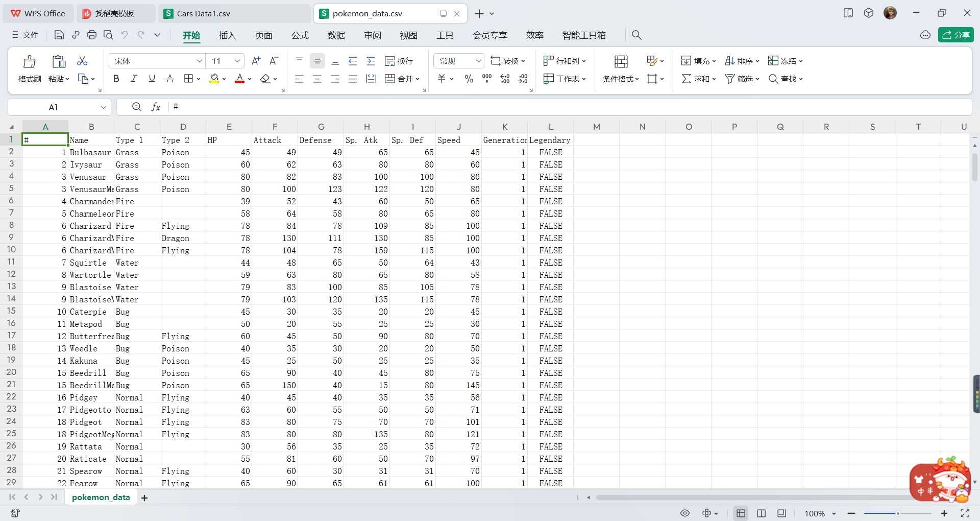Expand the Name Box dropdown arrow
980x521 pixels.
pyautogui.click(x=103, y=107)
